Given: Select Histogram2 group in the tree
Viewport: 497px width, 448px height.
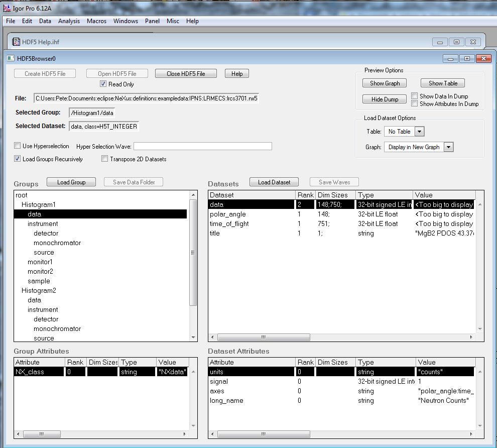Looking at the screenshot, I should [39, 291].
